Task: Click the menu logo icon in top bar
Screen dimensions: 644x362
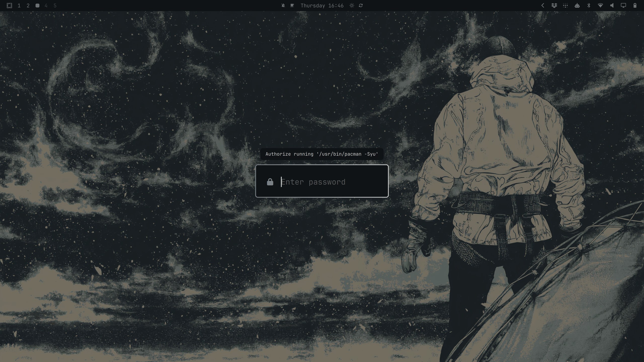Action: [9, 6]
